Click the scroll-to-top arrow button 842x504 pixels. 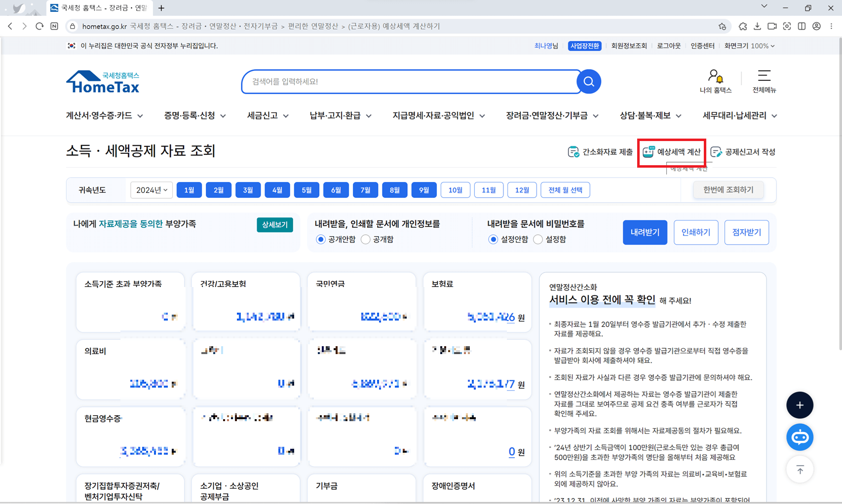[x=800, y=469]
